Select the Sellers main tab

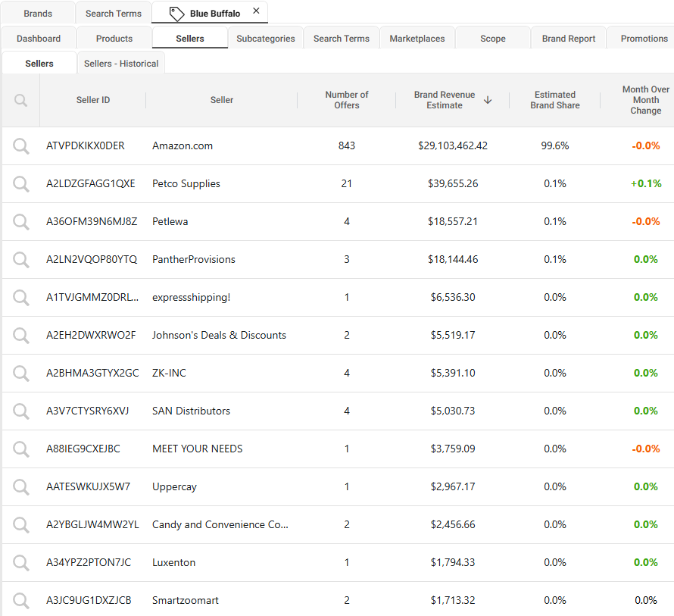point(190,39)
